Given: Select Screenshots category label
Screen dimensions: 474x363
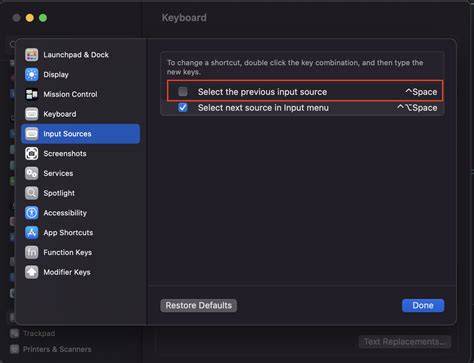Looking at the screenshot, I should pyautogui.click(x=65, y=153).
